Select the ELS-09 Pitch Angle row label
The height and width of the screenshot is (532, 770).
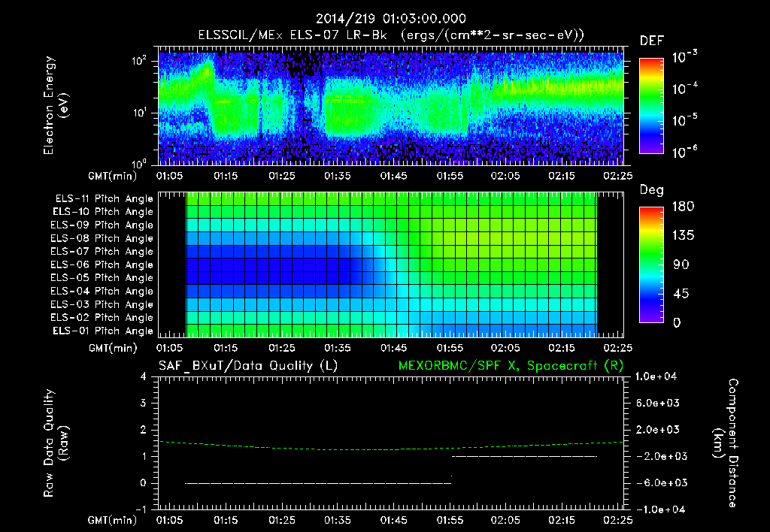[102, 225]
